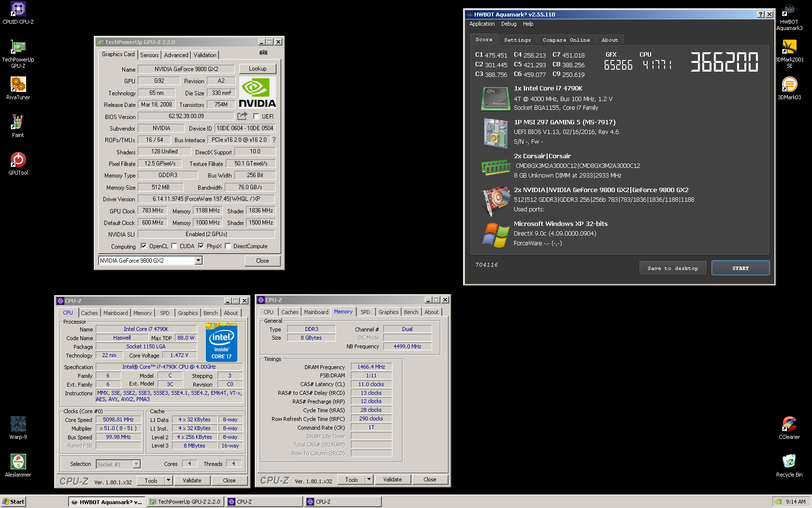Image resolution: width=812 pixels, height=508 pixels.
Task: Click the Core Speed value in CPU-Z
Action: click(x=118, y=419)
